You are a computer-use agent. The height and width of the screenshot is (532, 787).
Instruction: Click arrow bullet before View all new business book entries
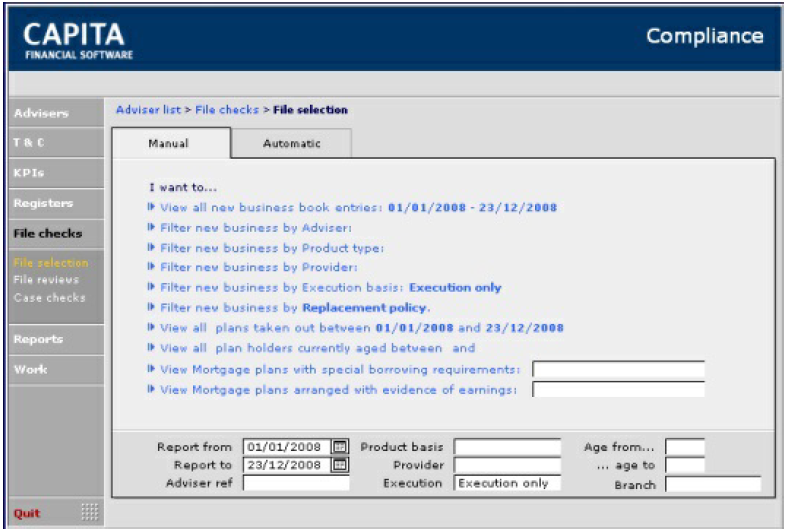(x=151, y=207)
